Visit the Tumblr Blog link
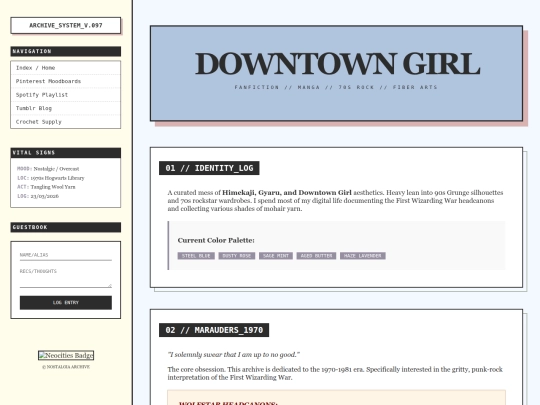Screen dimensions: 540x405 [x=65, y=108]
